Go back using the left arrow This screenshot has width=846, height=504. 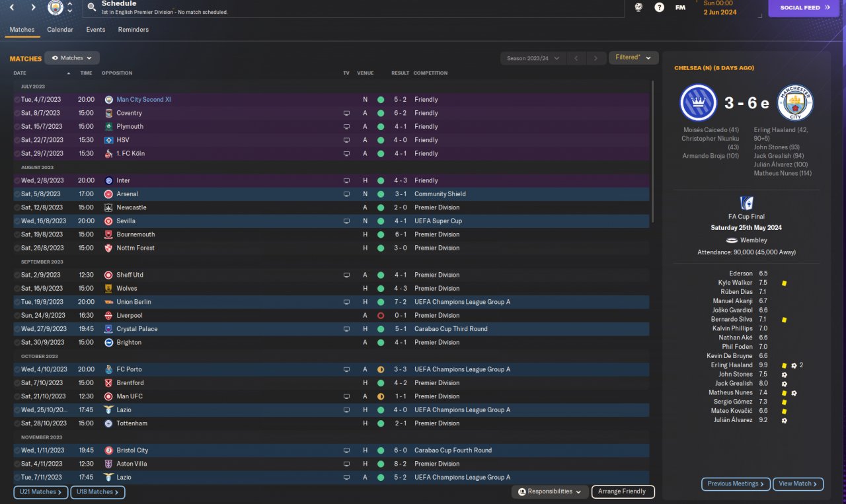coord(12,7)
